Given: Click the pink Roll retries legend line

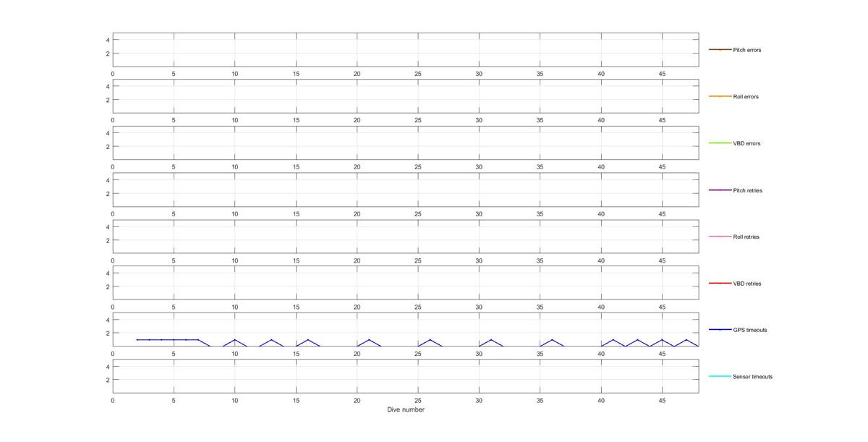Looking at the screenshot, I should 720,237.
